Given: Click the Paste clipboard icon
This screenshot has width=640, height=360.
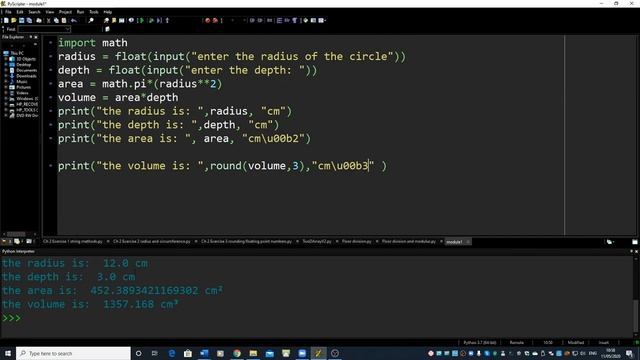Looking at the screenshot, I should pos(64,20).
